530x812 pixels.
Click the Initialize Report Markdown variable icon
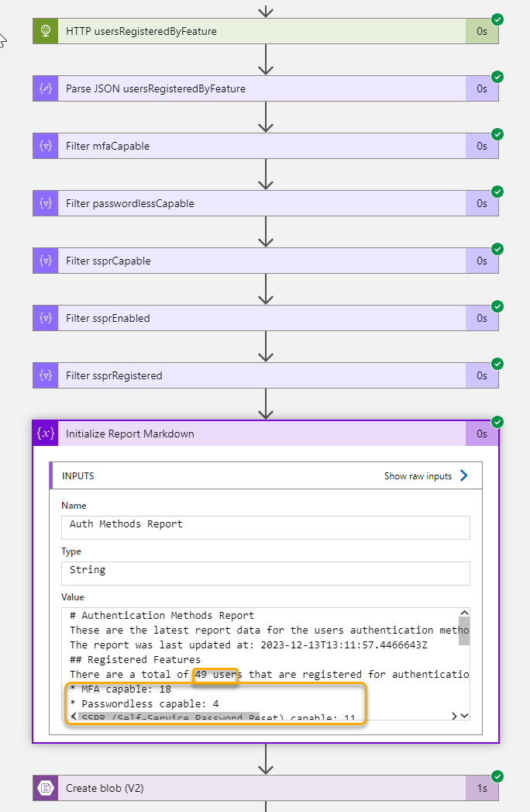[x=46, y=434]
